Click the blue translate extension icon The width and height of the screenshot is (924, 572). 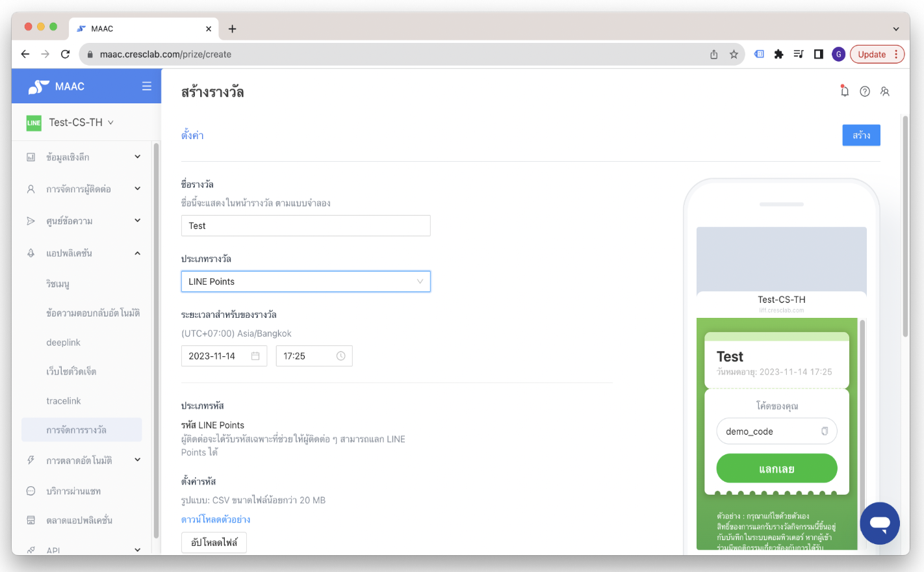point(758,55)
